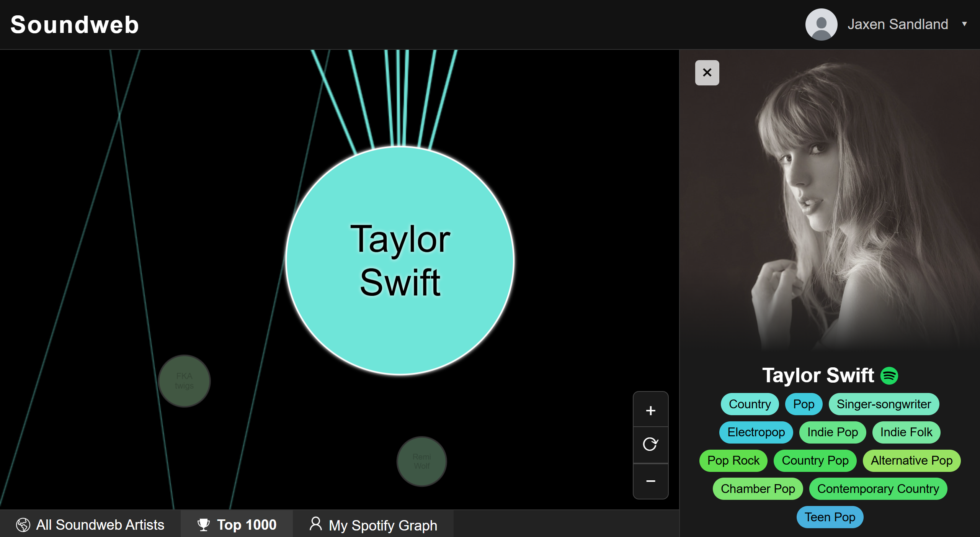This screenshot has width=980, height=537.
Task: Click the zoom in plus button
Action: (650, 411)
